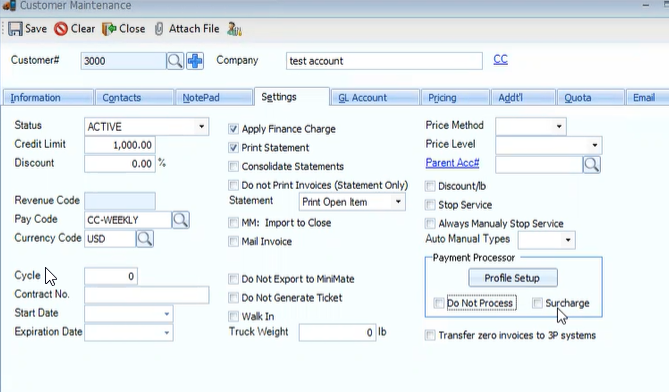The image size is (669, 392).
Task: Uncheck Apply Finance Charge
Action: tap(233, 129)
